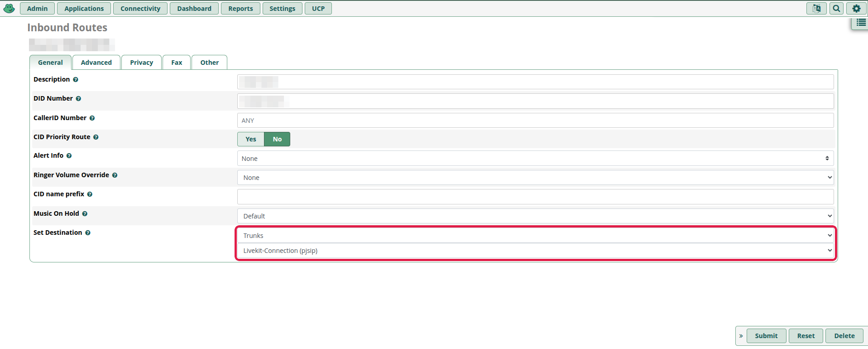Viewport: 868px width, 349px height.
Task: Open the Reports menu
Action: [240, 9]
